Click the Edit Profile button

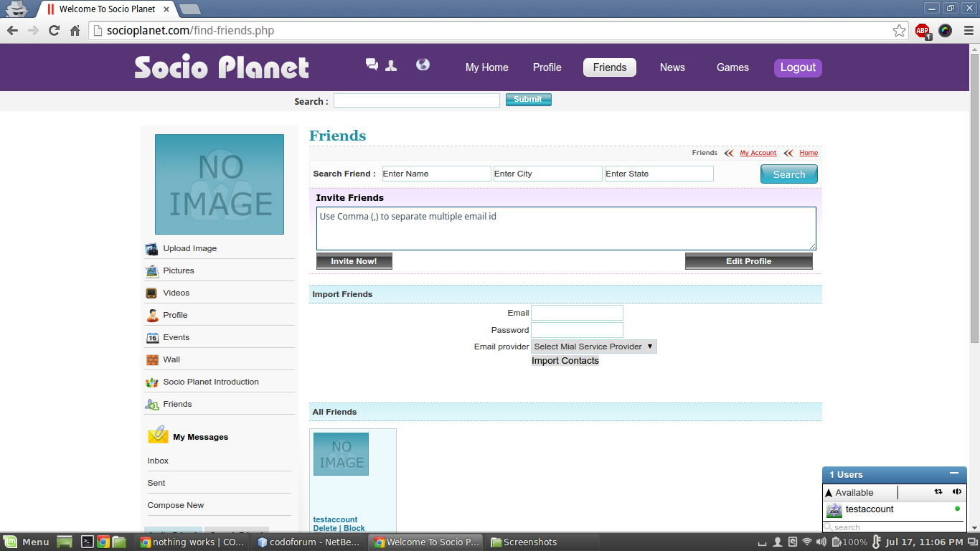point(749,261)
